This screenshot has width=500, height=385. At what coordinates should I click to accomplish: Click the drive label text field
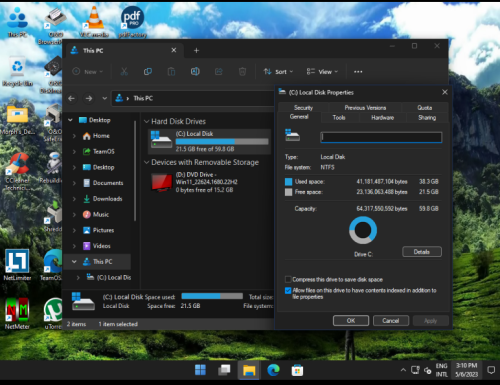click(381, 137)
